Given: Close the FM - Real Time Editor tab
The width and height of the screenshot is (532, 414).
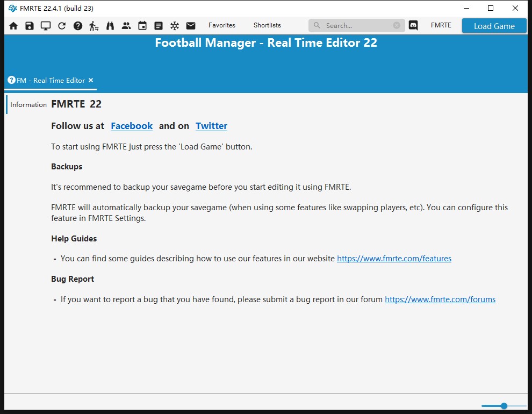Looking at the screenshot, I should [91, 80].
